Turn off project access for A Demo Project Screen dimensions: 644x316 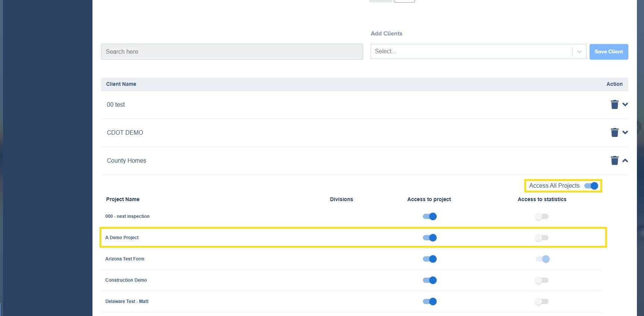click(x=430, y=238)
